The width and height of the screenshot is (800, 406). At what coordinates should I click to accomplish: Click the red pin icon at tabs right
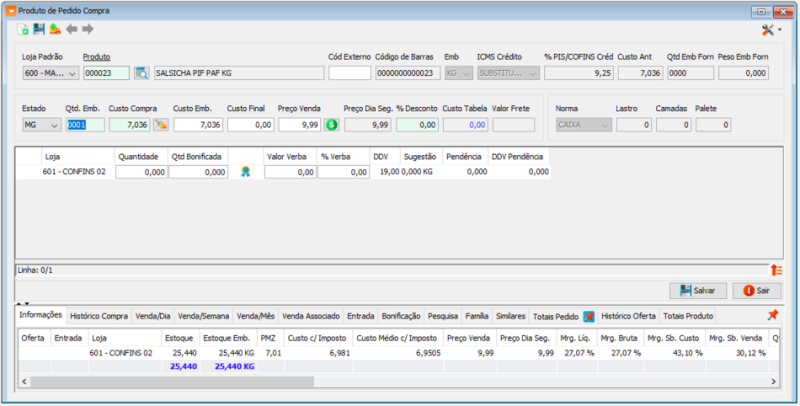click(773, 315)
